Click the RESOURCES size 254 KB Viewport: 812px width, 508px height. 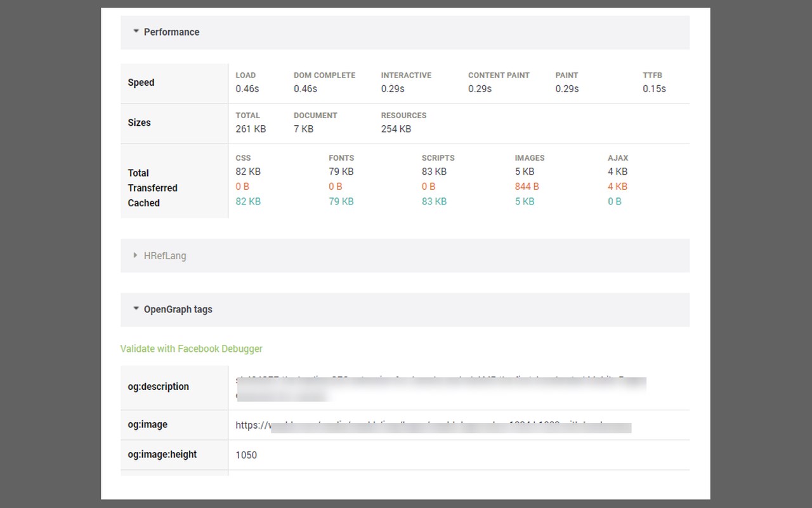(396, 129)
